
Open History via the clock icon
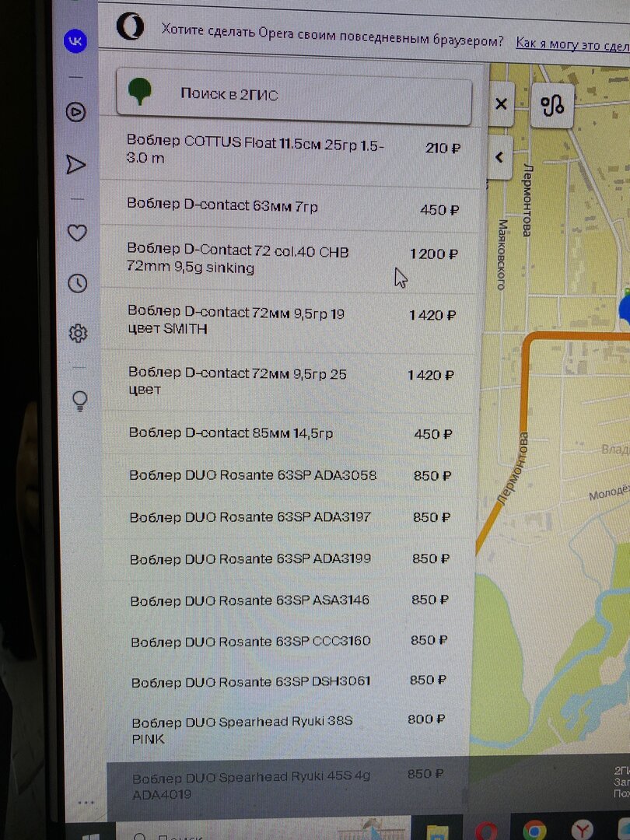[x=78, y=283]
